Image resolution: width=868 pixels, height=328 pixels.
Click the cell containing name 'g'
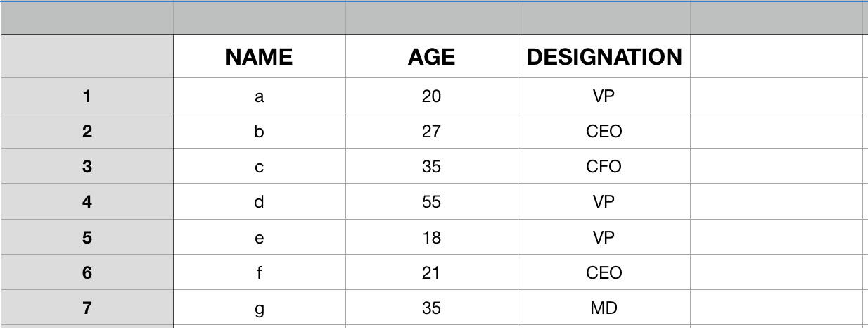(260, 308)
